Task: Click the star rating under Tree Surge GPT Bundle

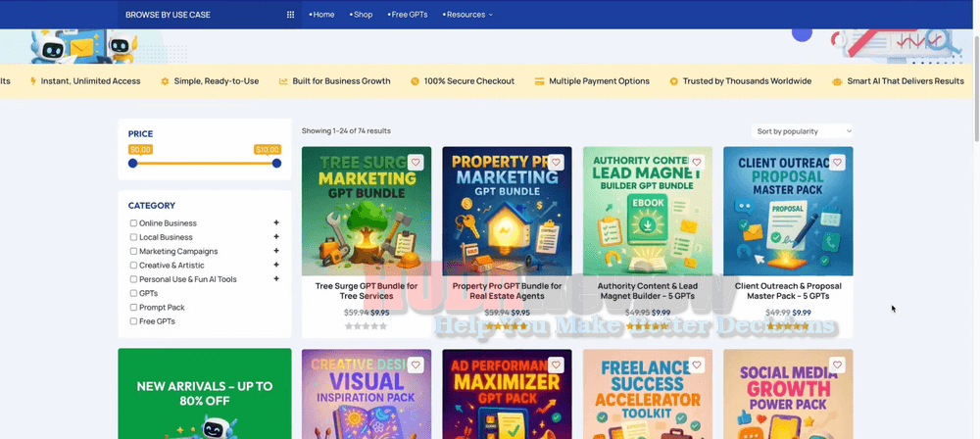Action: pyautogui.click(x=367, y=325)
